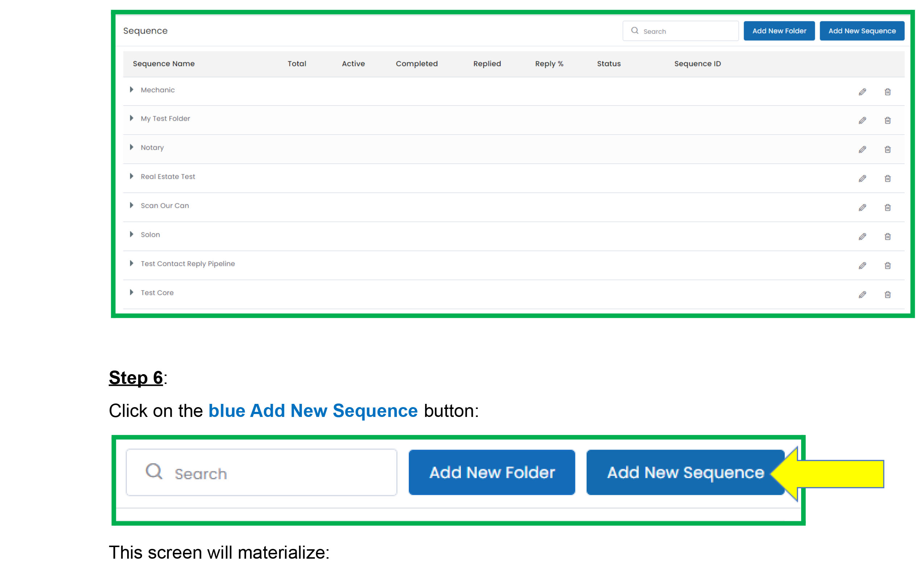Delete the Mechanic folder
Screen dimensions: 924x571
[887, 92]
